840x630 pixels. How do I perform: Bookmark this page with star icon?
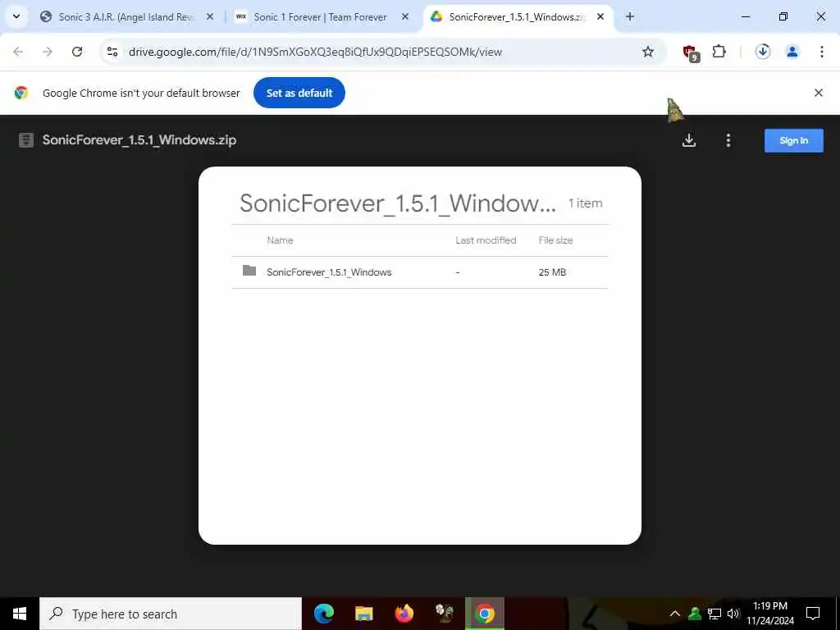(x=648, y=52)
